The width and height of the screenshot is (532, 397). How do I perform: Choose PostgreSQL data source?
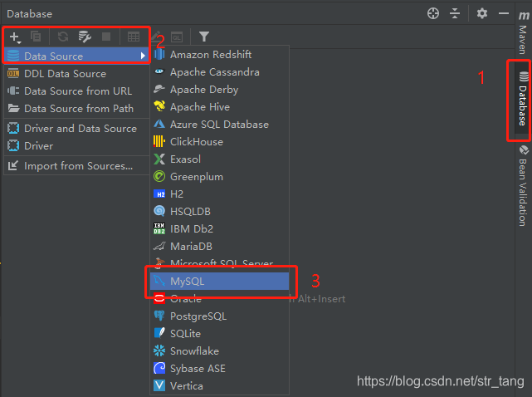coord(219,316)
